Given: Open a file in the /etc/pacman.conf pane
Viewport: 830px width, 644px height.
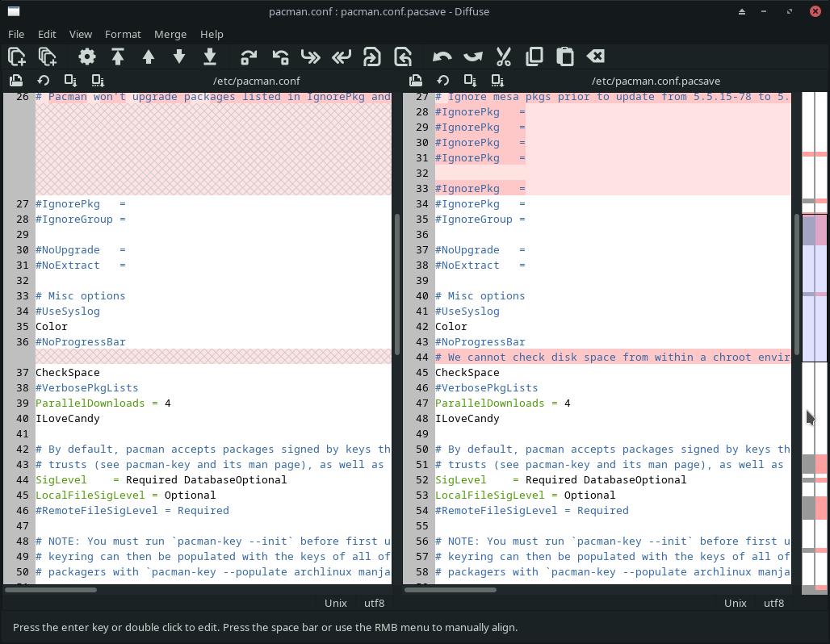Looking at the screenshot, I should point(16,81).
